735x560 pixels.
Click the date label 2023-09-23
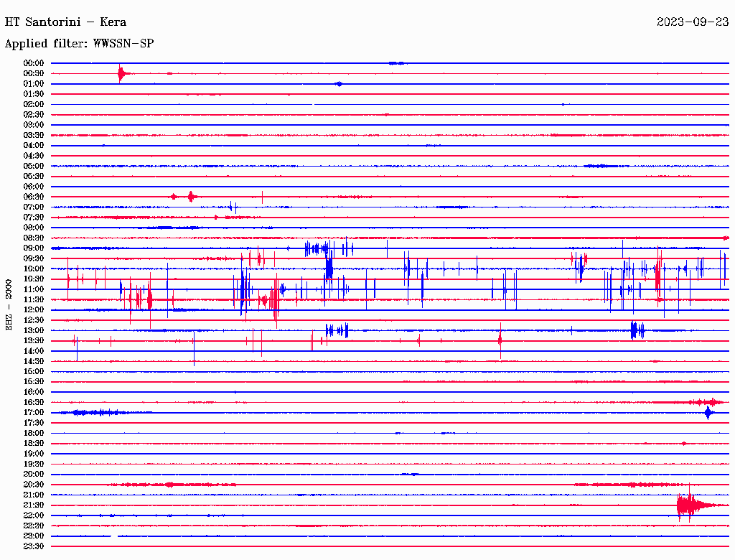tap(693, 22)
